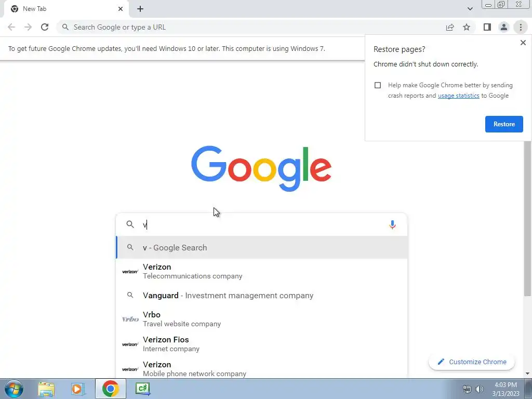The width and height of the screenshot is (532, 399).
Task: Open the Chrome profile avatar
Action: (x=504, y=27)
